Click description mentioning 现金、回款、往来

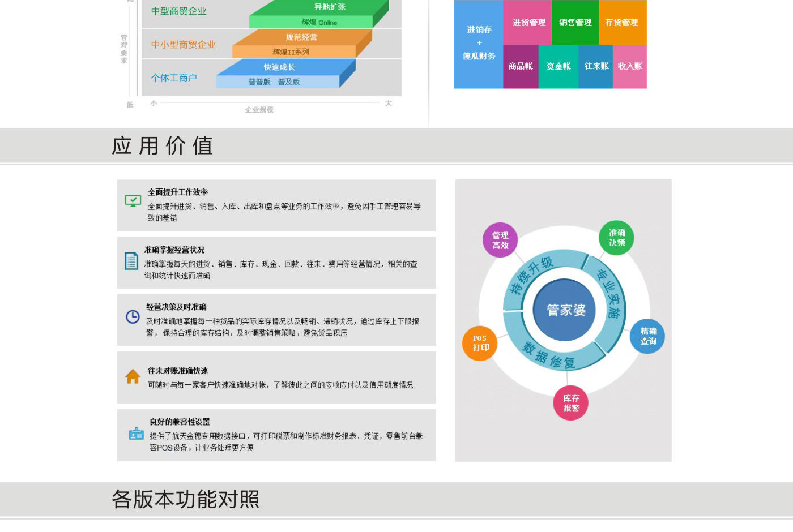(281, 270)
